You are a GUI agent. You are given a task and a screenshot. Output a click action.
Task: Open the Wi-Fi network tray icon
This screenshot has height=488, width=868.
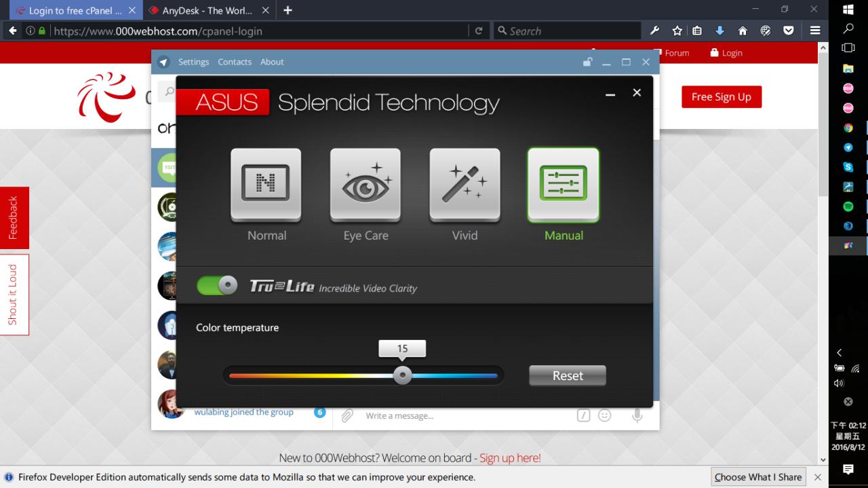coord(856,369)
